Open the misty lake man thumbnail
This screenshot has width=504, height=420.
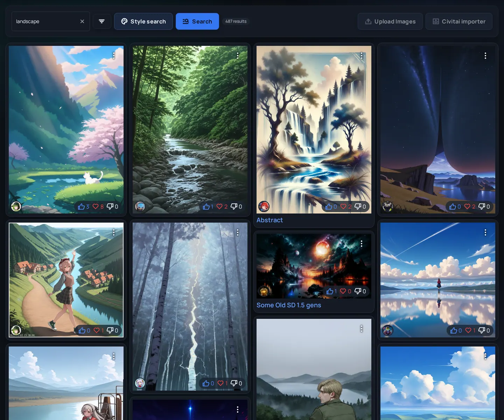pos(314,369)
